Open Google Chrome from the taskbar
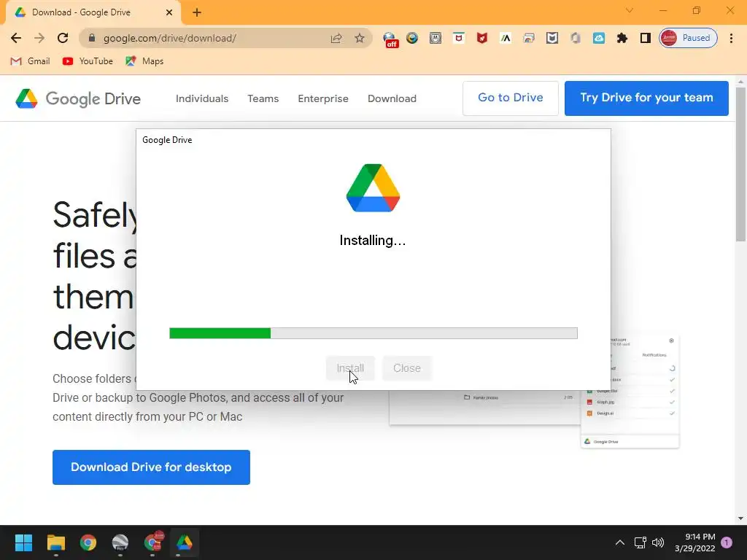This screenshot has width=747, height=560. click(88, 542)
